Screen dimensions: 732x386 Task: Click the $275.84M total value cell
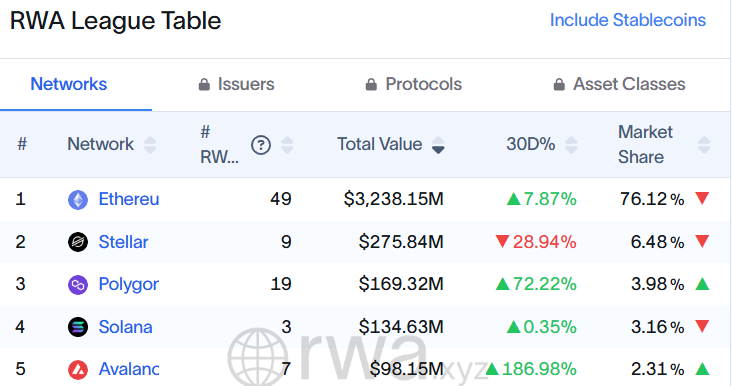click(x=401, y=242)
